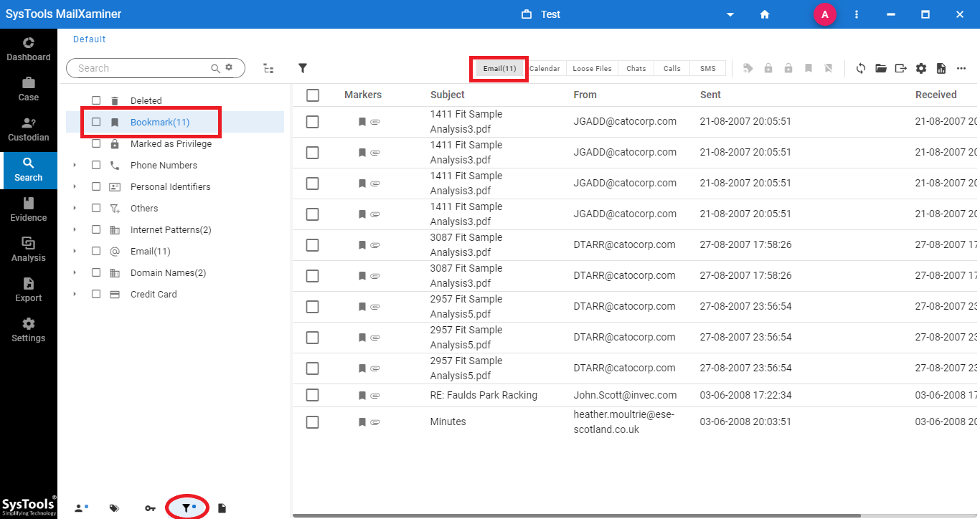Sort by the Subject column header

click(x=448, y=95)
